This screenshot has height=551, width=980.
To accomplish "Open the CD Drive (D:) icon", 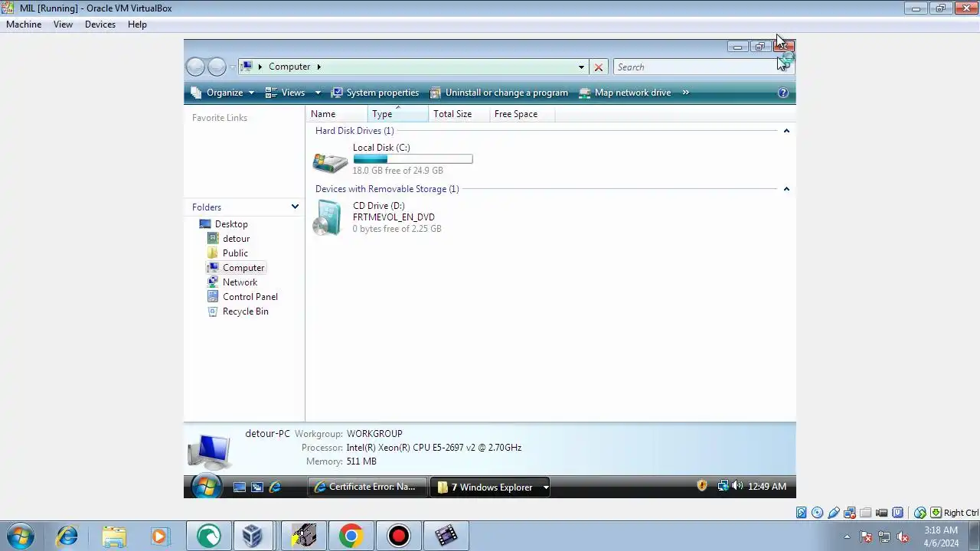I will (328, 217).
